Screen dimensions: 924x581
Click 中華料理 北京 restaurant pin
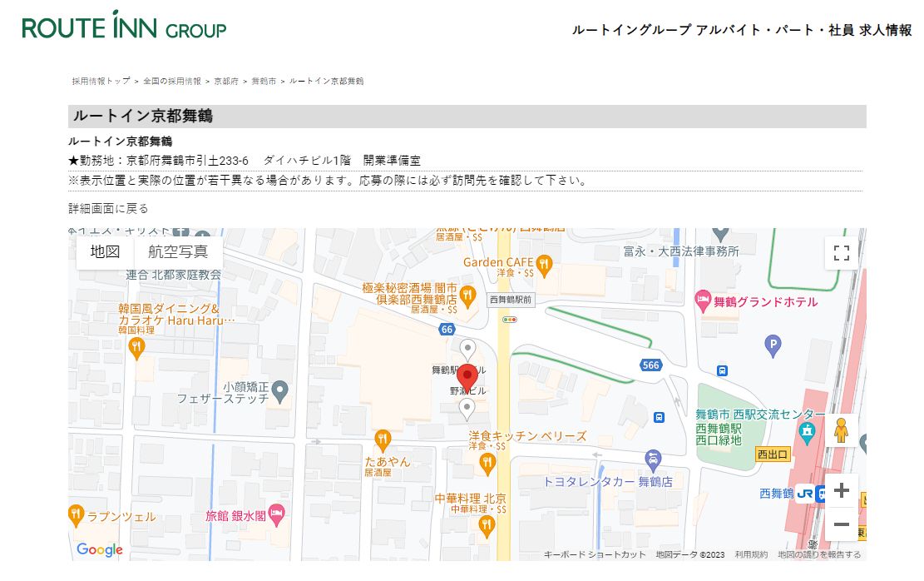[487, 526]
